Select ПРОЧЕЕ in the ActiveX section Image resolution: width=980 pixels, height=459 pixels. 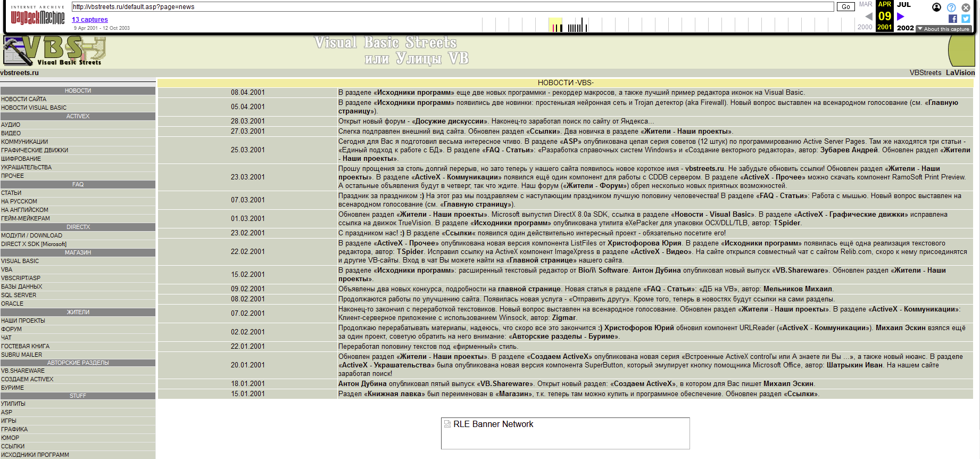(12, 176)
